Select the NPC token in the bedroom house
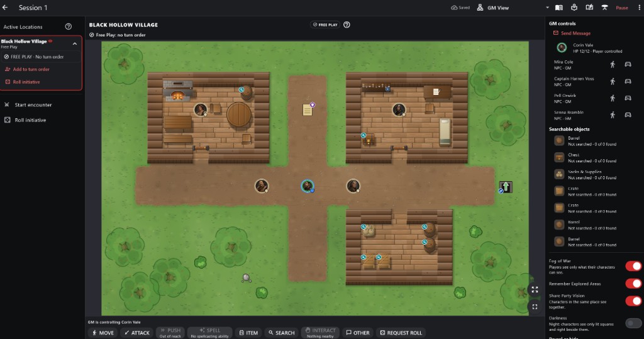Image resolution: width=644 pixels, height=339 pixels. pyautogui.click(x=398, y=109)
